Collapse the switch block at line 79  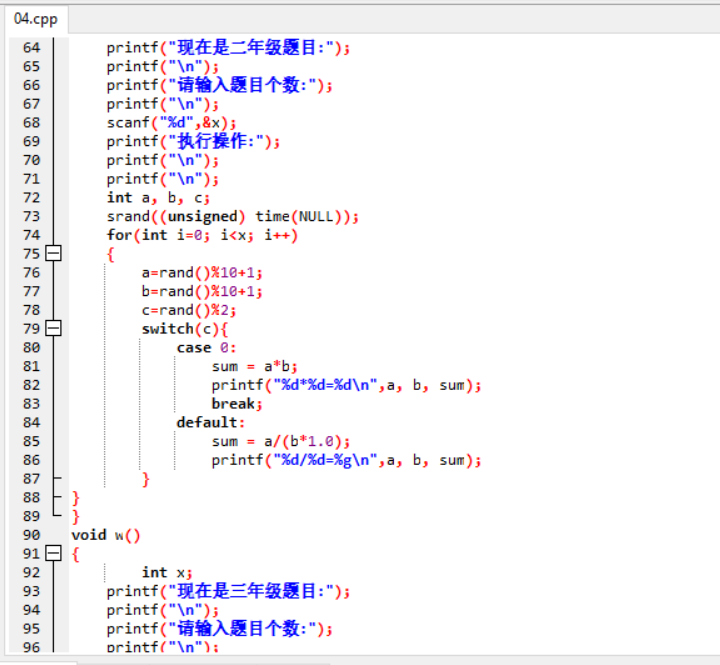tap(54, 328)
